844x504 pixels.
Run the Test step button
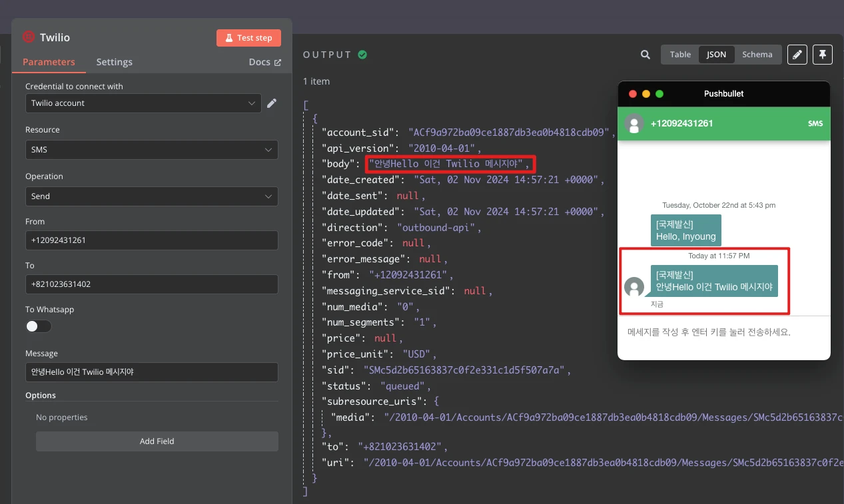click(248, 38)
